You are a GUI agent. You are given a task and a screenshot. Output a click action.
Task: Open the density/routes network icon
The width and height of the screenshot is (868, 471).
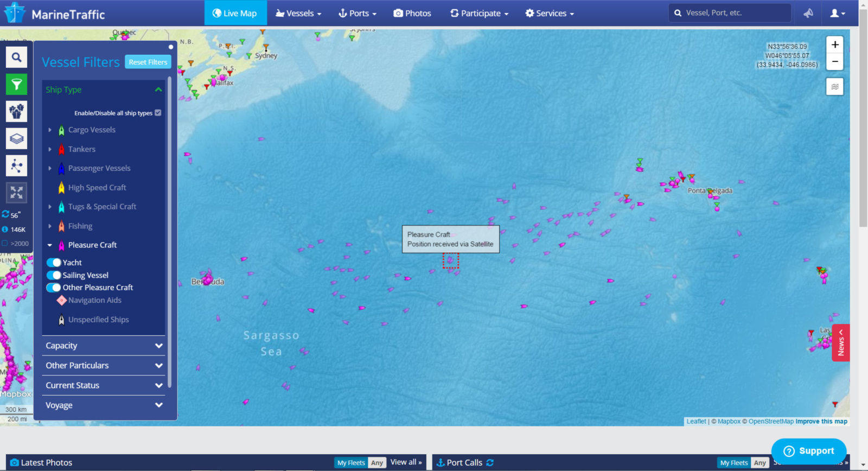(x=16, y=166)
